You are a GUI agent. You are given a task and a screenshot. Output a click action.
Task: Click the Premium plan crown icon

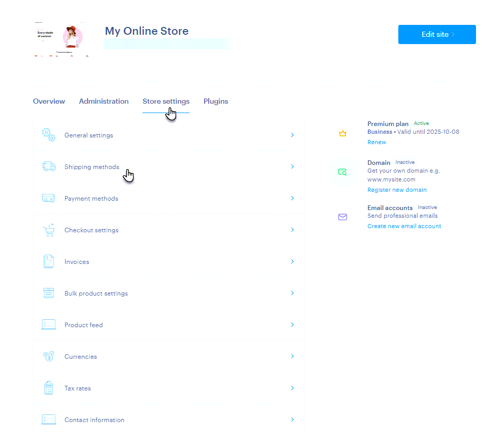click(x=342, y=133)
